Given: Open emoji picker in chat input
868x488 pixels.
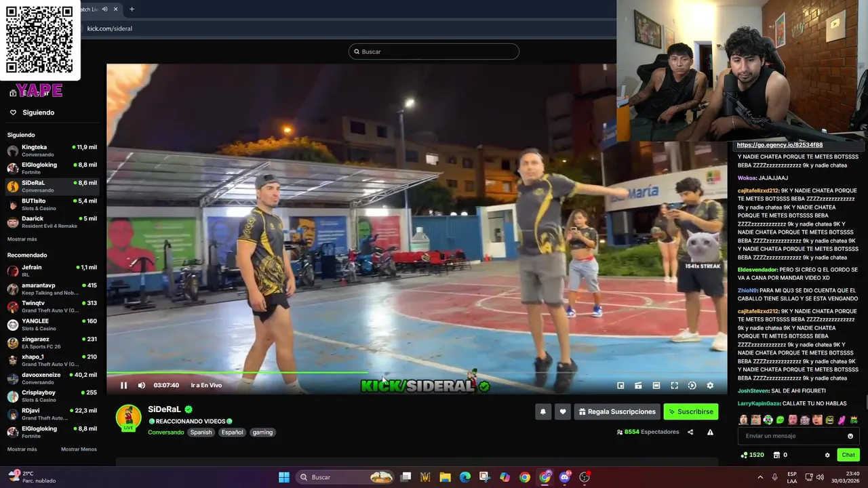Looking at the screenshot, I should pyautogui.click(x=850, y=436).
